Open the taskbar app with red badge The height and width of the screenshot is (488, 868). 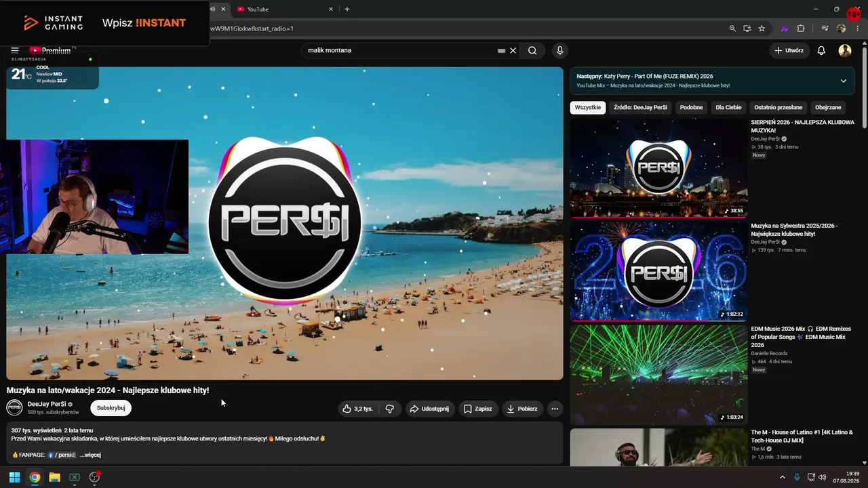click(x=95, y=477)
